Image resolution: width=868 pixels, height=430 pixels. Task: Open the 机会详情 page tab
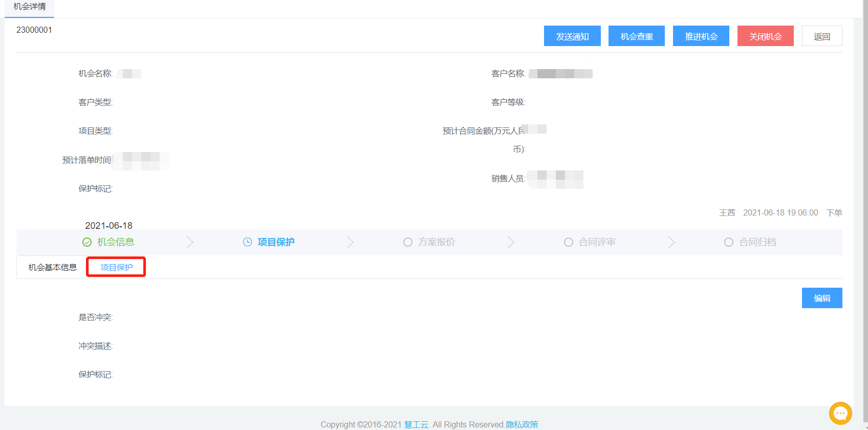(30, 7)
